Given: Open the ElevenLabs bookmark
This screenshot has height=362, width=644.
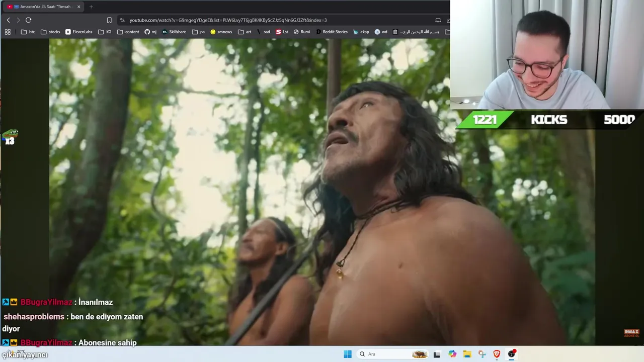Looking at the screenshot, I should [x=79, y=32].
